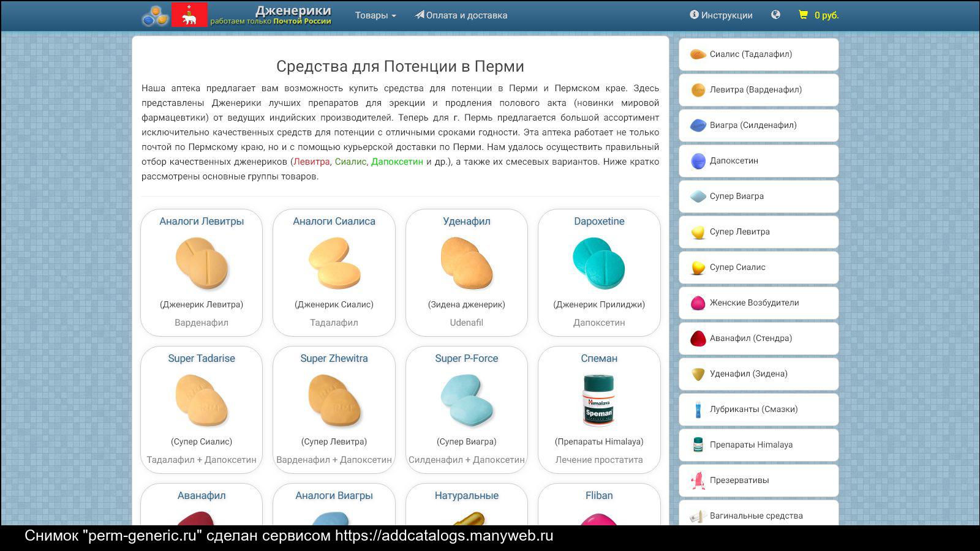Click the Варденафил + Дапоксетин label
Image resolution: width=980 pixels, height=551 pixels.
coord(334,460)
